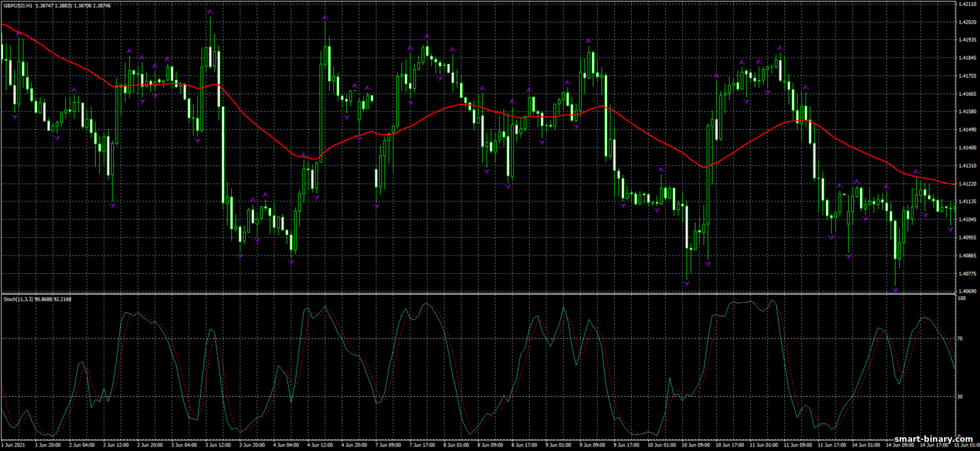The width and height of the screenshot is (980, 451).
Task: Click price label 1.42110 on the axis
Action: click(x=967, y=4)
